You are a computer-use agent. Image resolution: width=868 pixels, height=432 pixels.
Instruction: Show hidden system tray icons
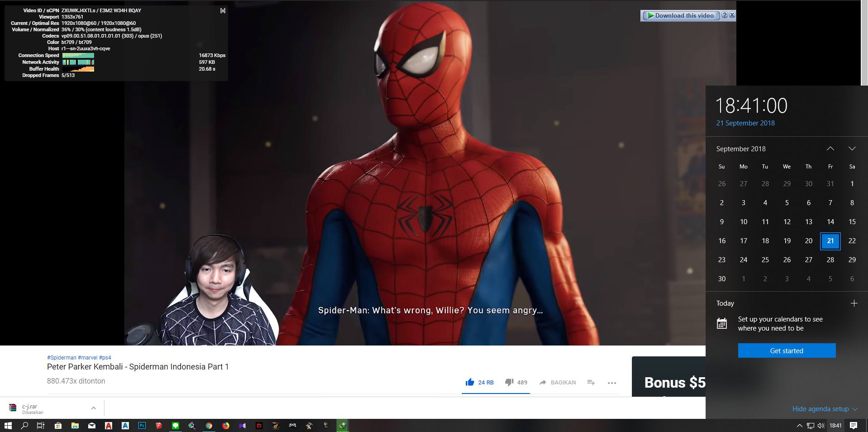[799, 426]
